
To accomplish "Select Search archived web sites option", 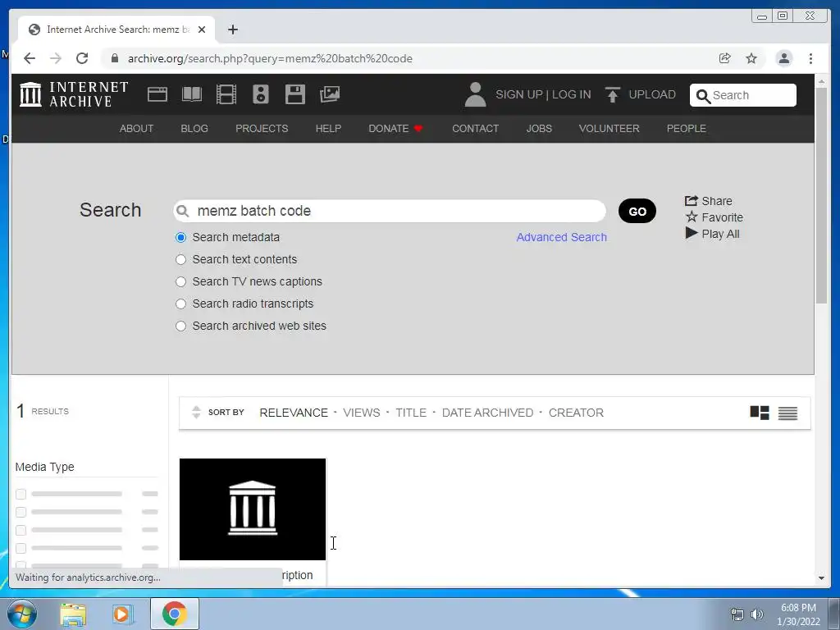I will 181,326.
